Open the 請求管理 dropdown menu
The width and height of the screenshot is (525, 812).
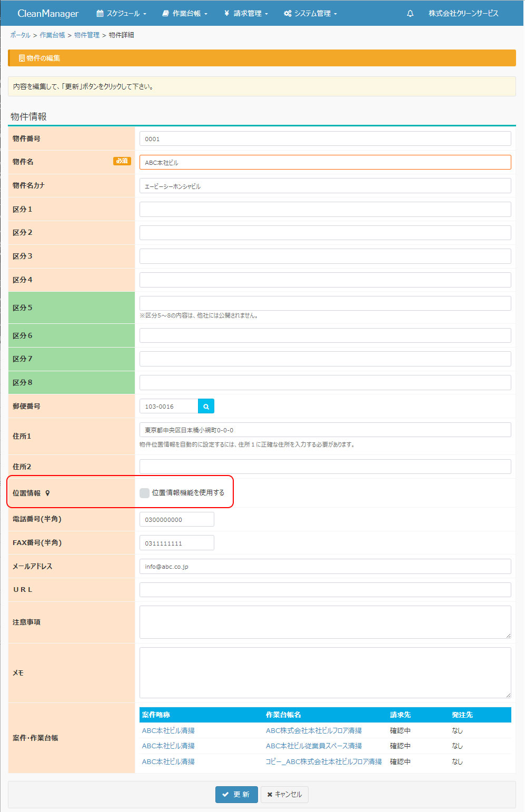[246, 13]
